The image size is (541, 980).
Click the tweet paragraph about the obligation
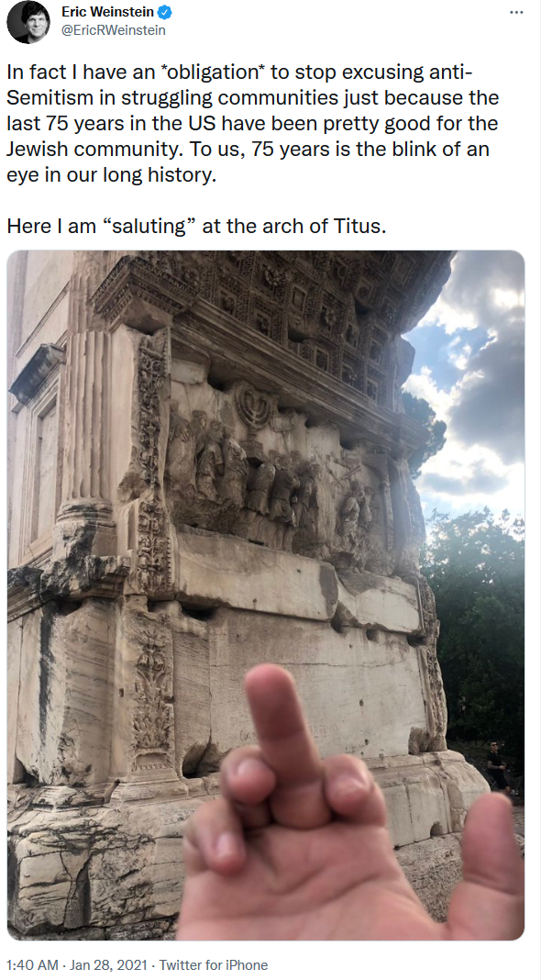coord(253,123)
